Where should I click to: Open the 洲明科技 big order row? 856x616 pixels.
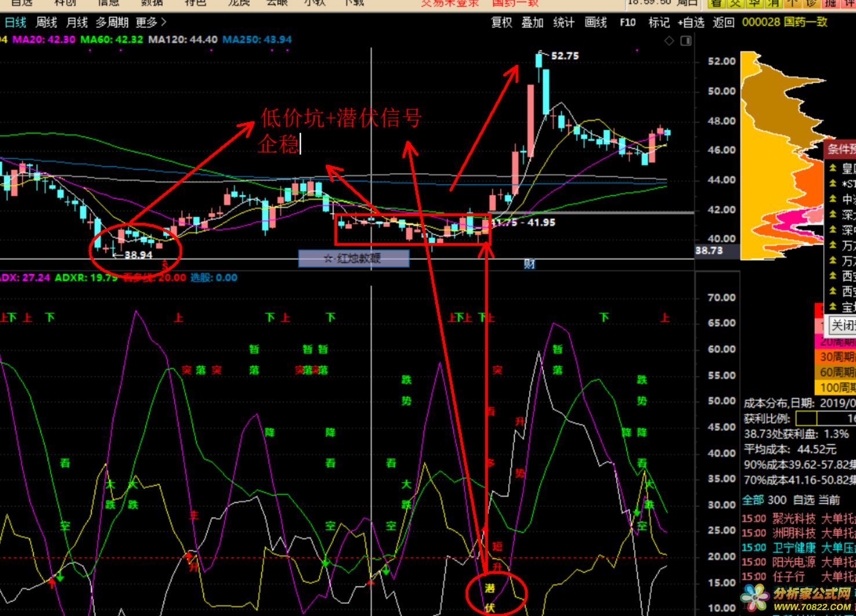tap(799, 533)
